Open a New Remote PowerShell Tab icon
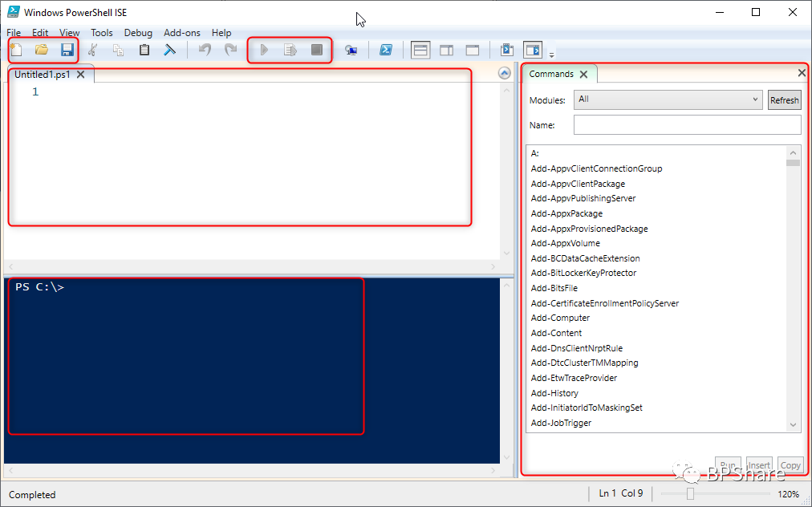Viewport: 812px width, 507px height. (351, 51)
